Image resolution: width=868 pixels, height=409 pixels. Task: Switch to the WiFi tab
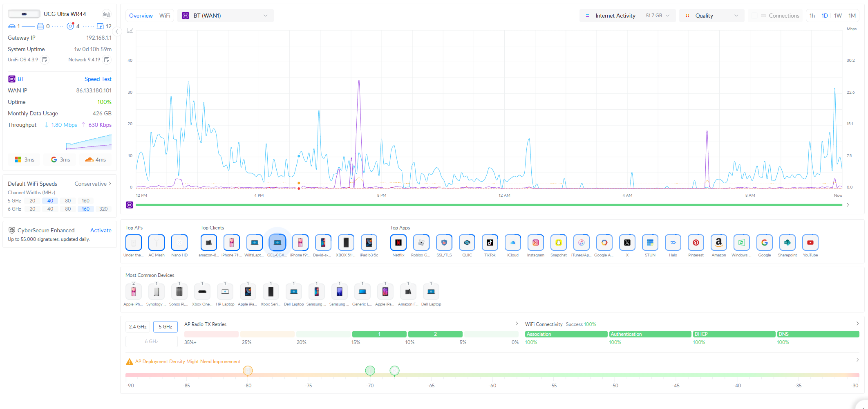click(x=165, y=16)
